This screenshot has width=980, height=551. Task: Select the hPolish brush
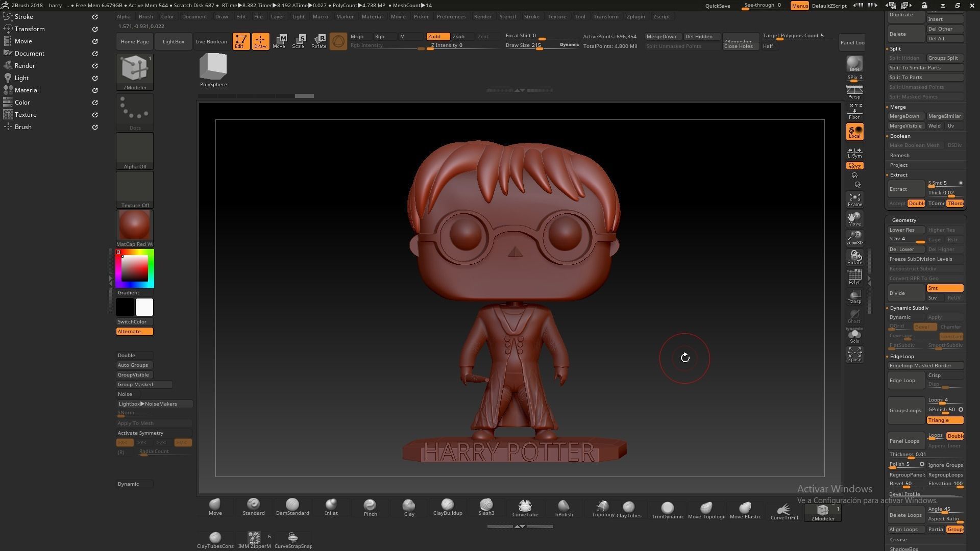(563, 507)
